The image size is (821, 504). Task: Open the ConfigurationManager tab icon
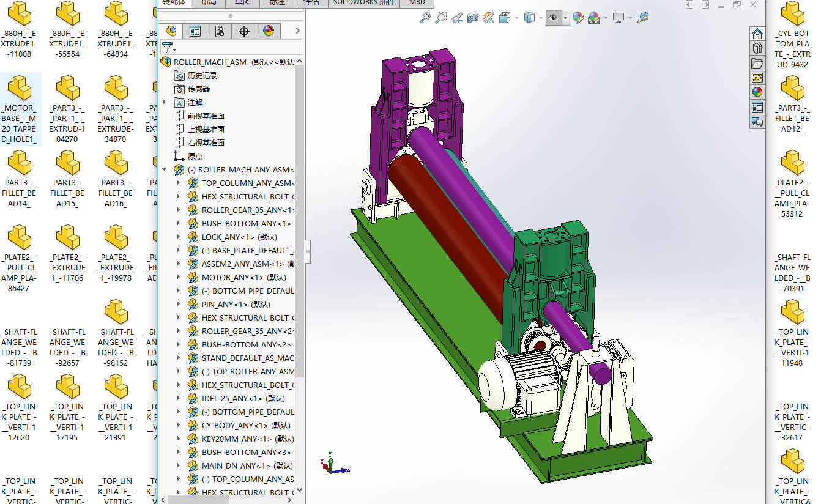coord(219,31)
